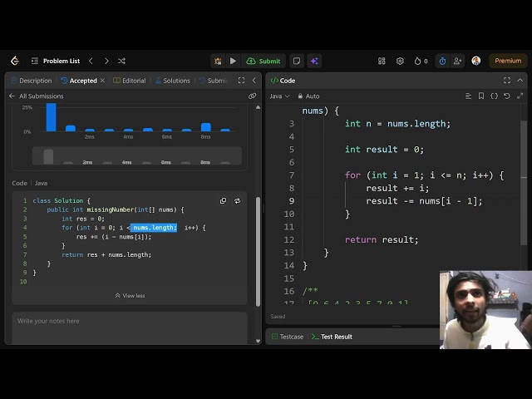This screenshot has height=399, width=532.
Task: Click View less to collapse code
Action: pos(130,296)
